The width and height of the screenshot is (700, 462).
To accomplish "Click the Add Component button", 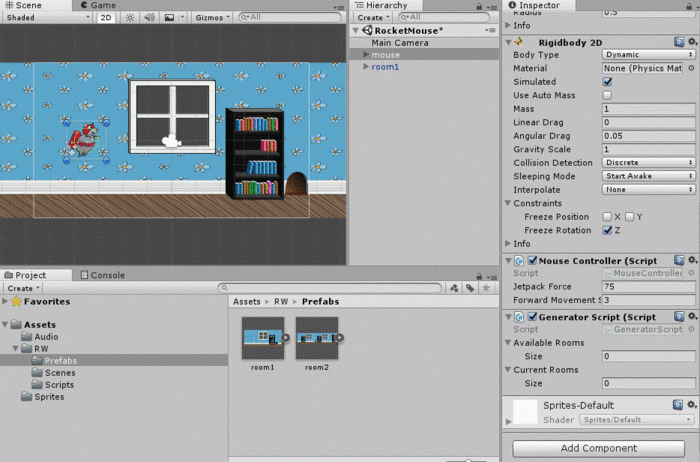I will 599,448.
